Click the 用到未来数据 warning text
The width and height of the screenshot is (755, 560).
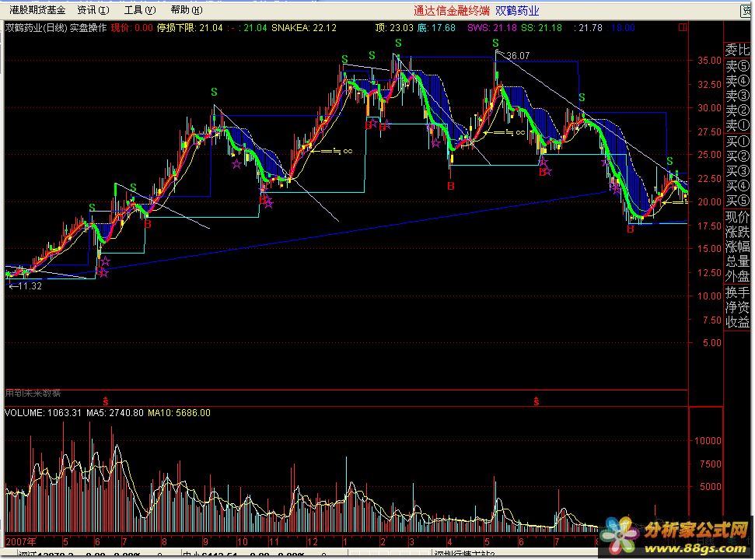click(x=33, y=394)
